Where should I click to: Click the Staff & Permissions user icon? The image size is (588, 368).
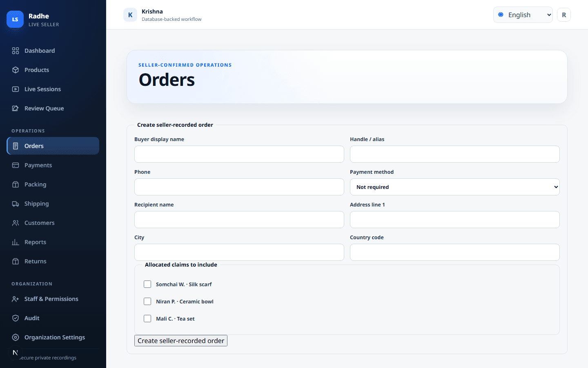[x=16, y=299]
